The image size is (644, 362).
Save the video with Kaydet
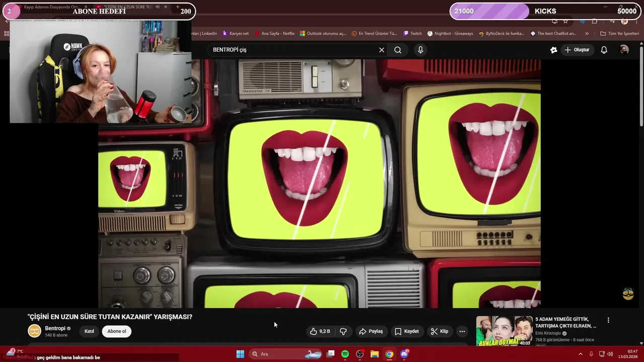(x=407, y=331)
